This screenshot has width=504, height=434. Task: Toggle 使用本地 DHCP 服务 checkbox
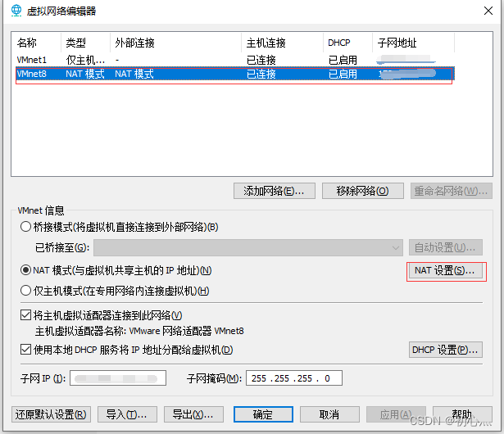(25, 349)
